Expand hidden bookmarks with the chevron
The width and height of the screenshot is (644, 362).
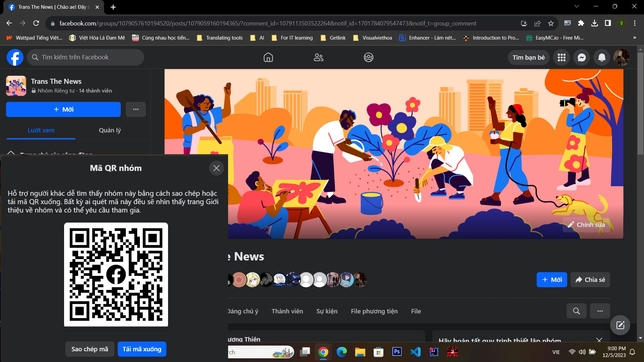pos(635,38)
